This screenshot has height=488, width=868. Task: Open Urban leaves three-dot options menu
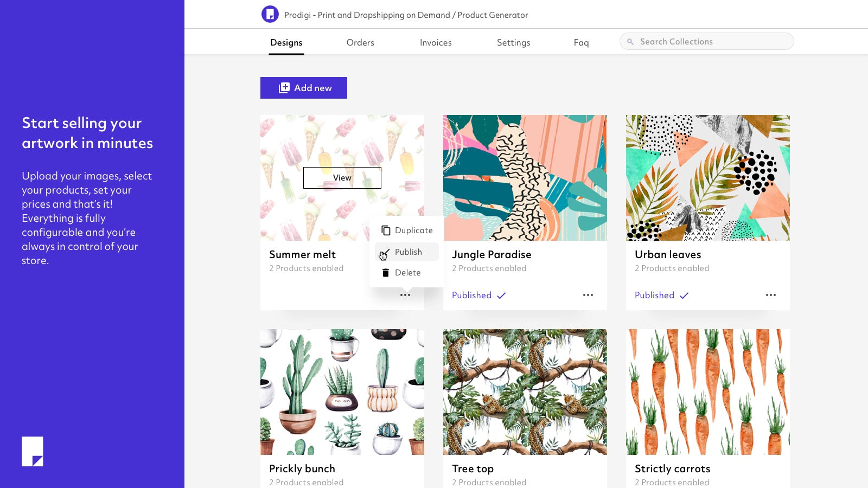771,295
